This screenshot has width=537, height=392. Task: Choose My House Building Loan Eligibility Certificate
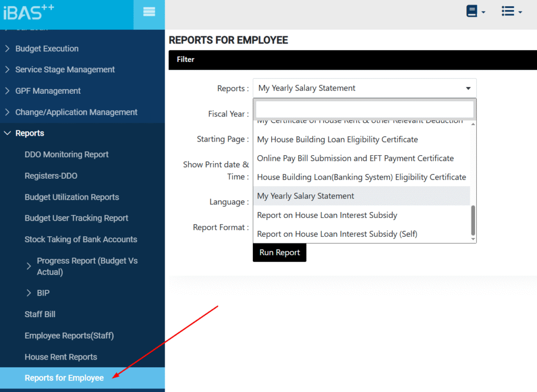(337, 139)
